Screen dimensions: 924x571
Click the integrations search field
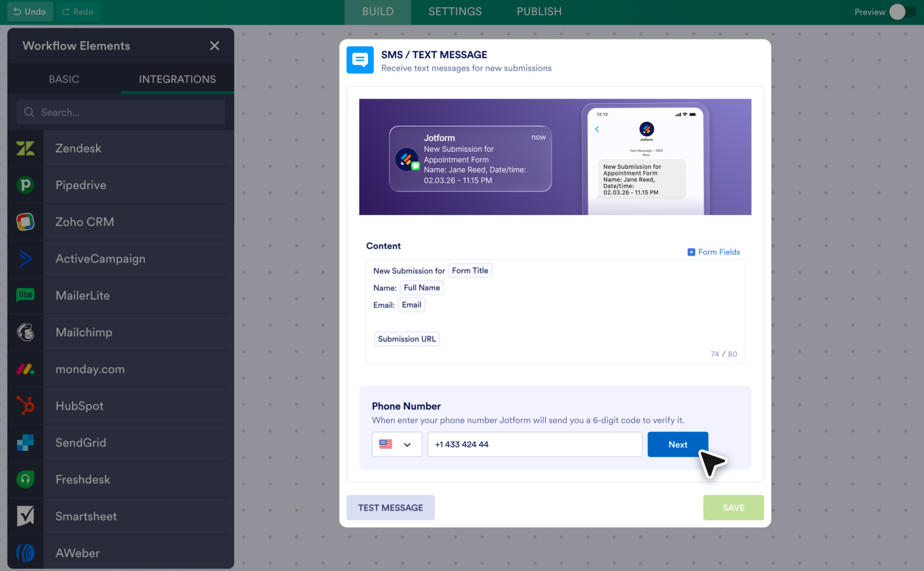click(121, 112)
